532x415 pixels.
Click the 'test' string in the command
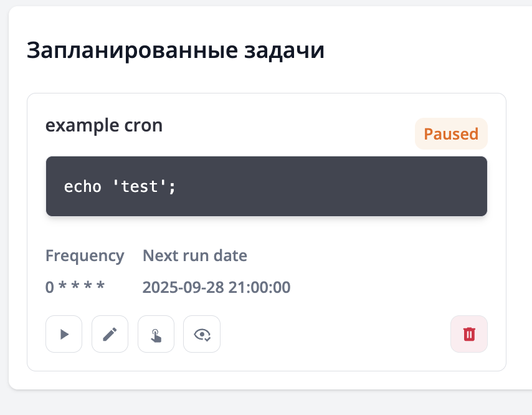[139, 186]
